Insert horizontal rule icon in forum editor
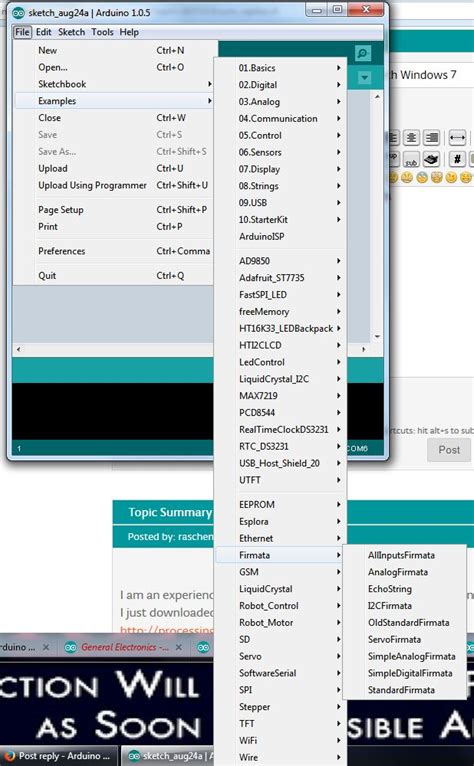 pos(457,138)
